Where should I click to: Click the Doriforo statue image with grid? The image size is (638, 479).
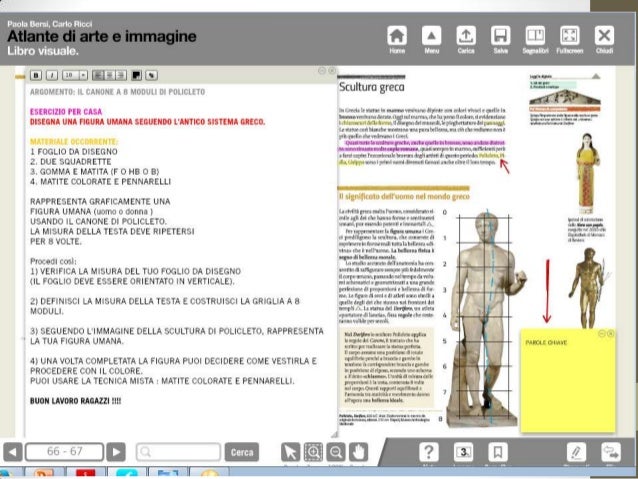point(486,317)
